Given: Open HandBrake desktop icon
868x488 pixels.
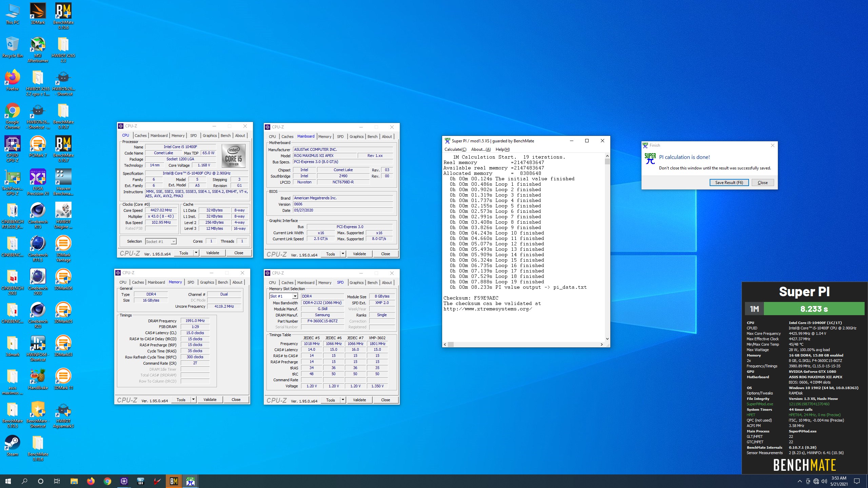Looking at the screenshot, I should (x=38, y=379).
